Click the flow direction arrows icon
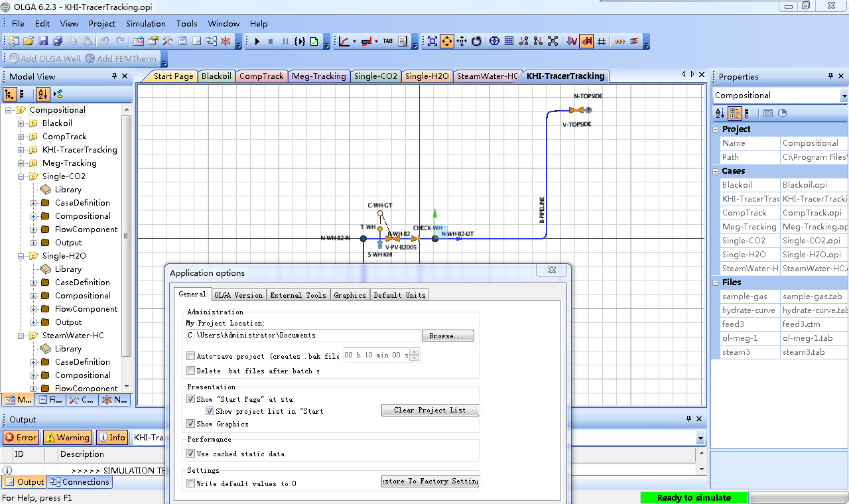 (620, 41)
